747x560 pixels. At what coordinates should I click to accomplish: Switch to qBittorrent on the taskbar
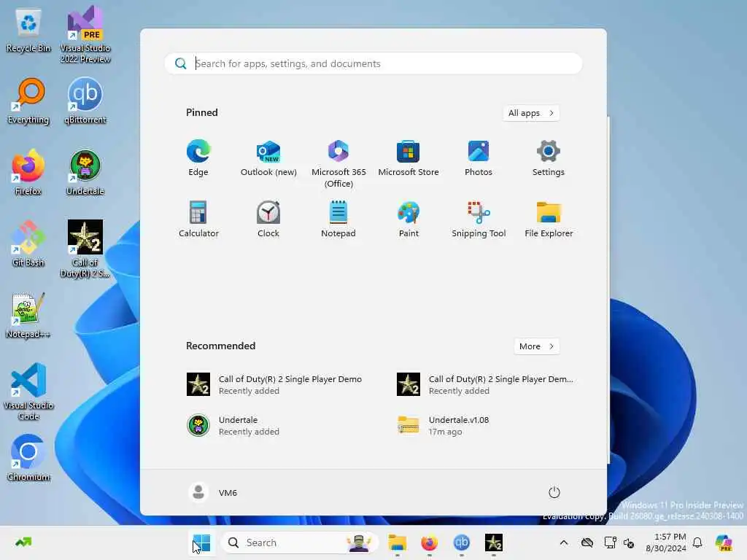(x=461, y=542)
